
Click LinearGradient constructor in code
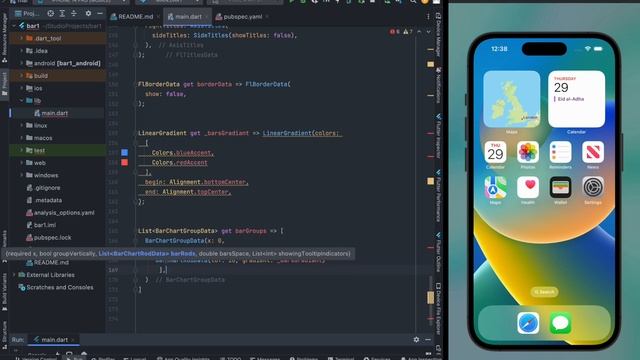pos(287,133)
